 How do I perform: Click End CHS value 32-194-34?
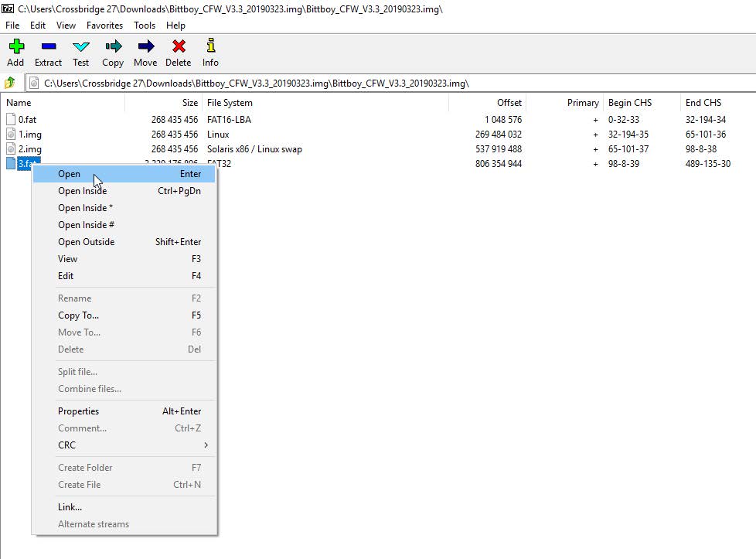(706, 120)
